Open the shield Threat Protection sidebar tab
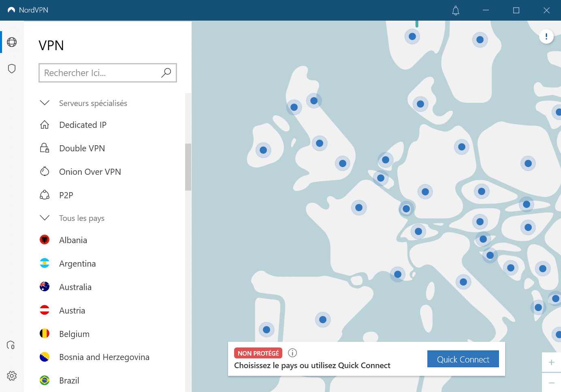The width and height of the screenshot is (561, 392). pos(12,68)
